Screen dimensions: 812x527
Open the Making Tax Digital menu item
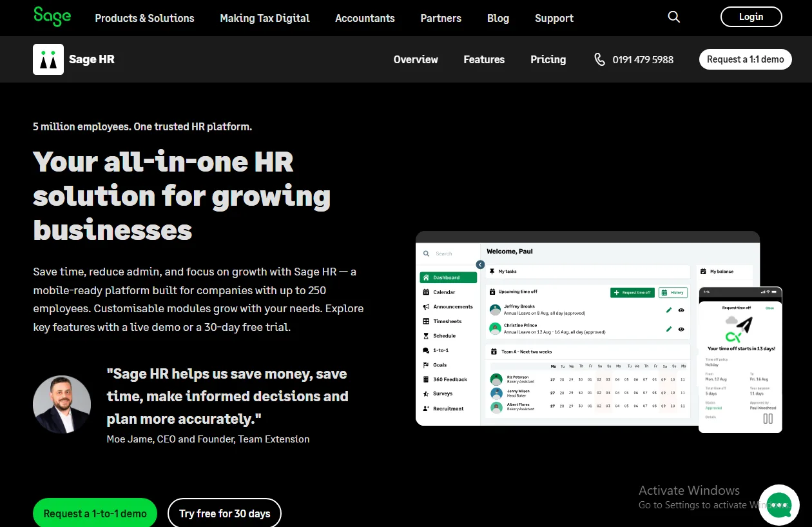click(x=265, y=18)
